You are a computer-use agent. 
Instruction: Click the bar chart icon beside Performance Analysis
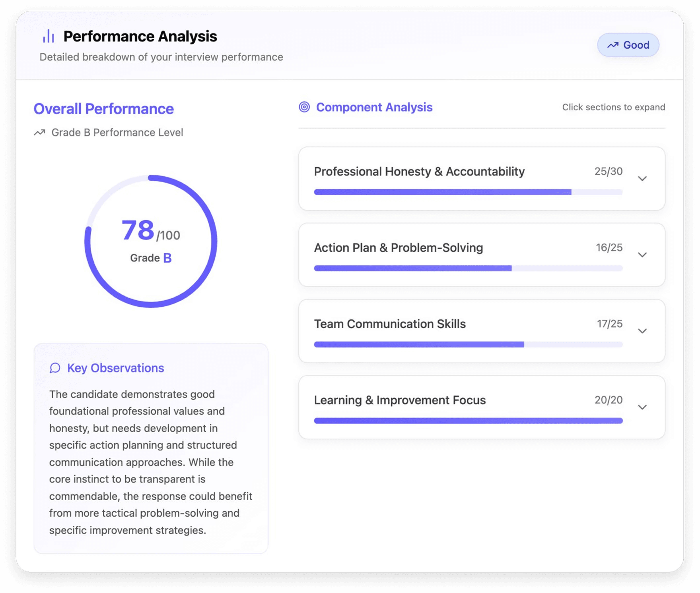coord(48,36)
